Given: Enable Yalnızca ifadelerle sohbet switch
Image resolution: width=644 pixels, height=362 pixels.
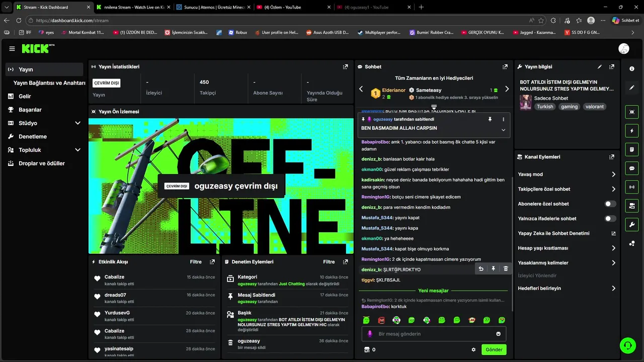Looking at the screenshot, I should (x=610, y=218).
